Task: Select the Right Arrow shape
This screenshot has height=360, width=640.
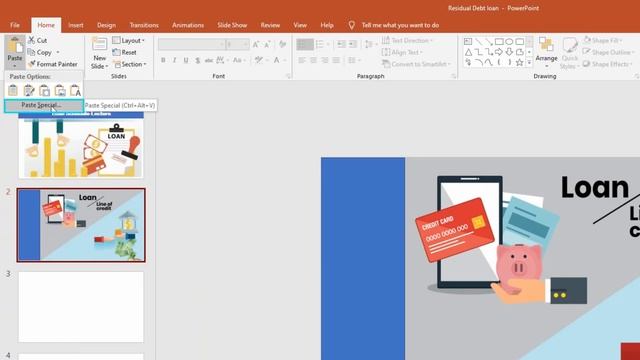Action: coord(499,52)
